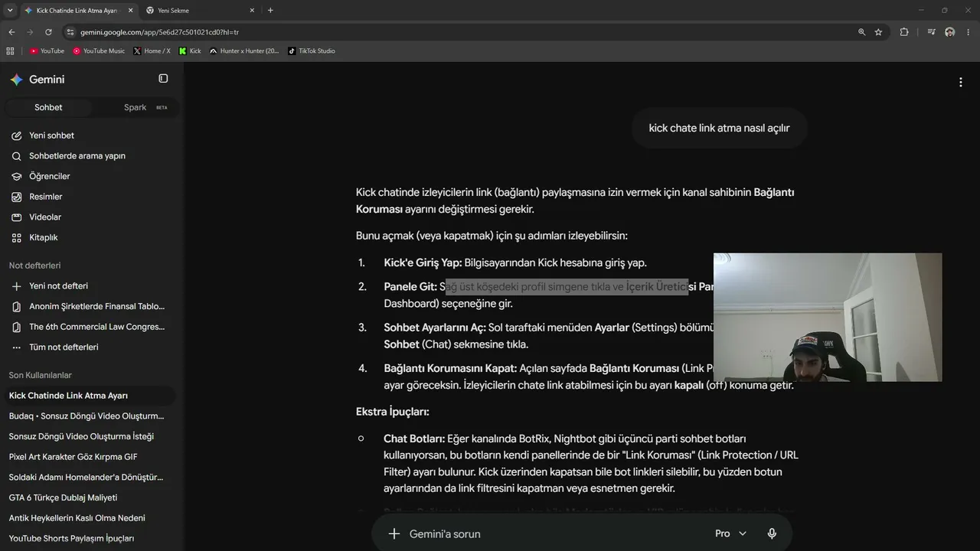980x551 pixels.
Task: Open the conversation three-dot options menu
Action: click(961, 83)
